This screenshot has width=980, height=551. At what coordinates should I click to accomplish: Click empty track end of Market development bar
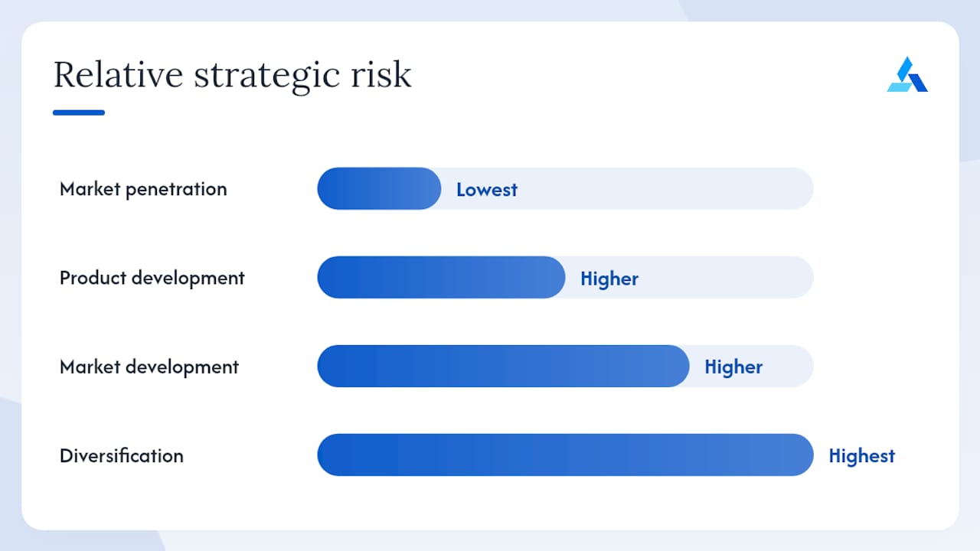pyautogui.click(x=789, y=366)
